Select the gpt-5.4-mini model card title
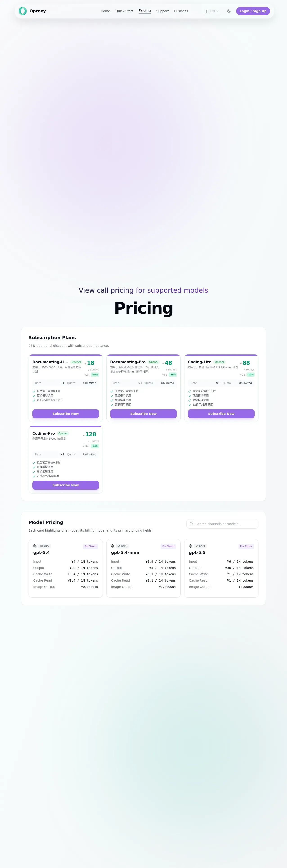The height and width of the screenshot is (868, 287). tap(125, 553)
